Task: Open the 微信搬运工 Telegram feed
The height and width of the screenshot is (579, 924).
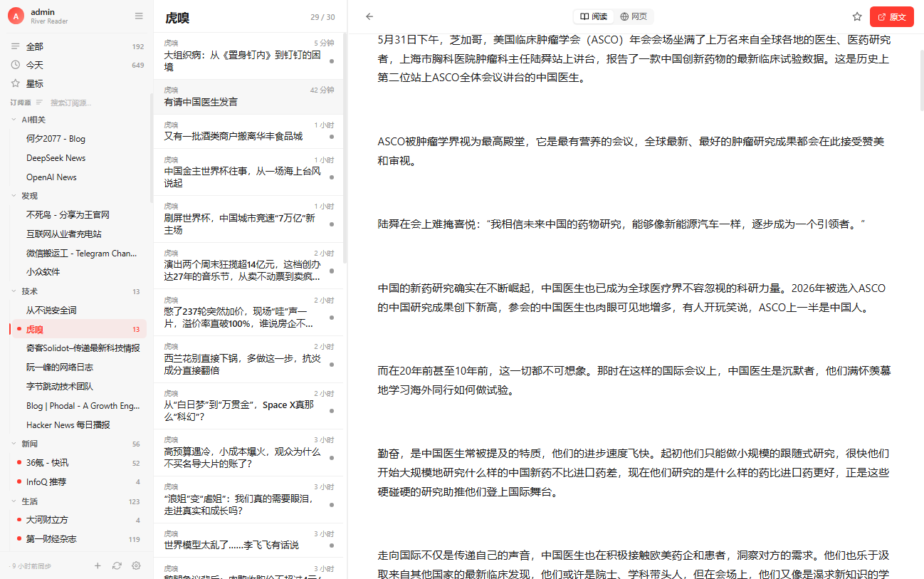Action: [77, 253]
